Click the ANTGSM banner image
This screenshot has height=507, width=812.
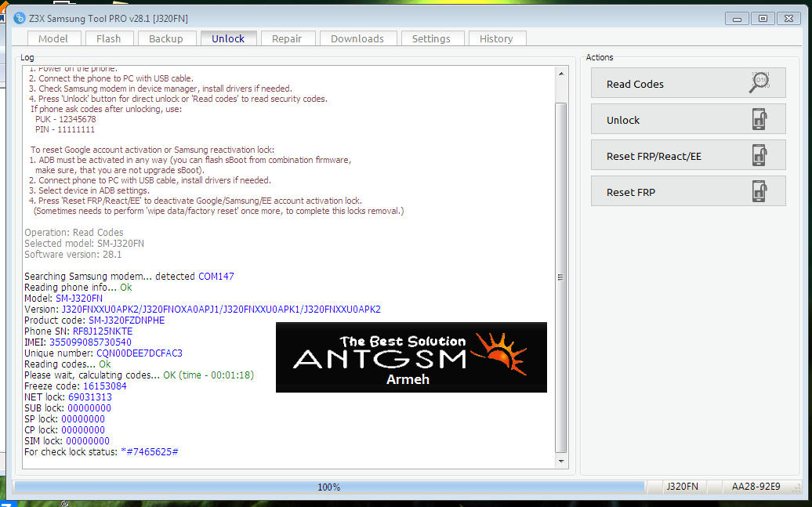(x=411, y=357)
